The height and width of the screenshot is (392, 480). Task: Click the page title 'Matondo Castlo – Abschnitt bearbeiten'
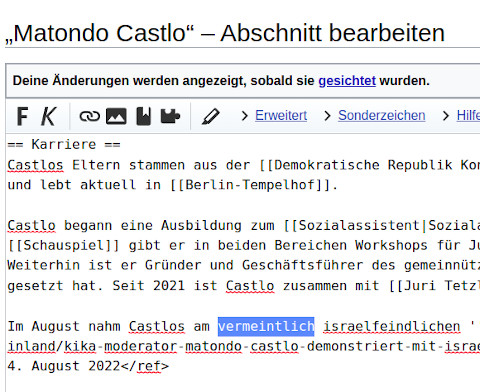225,33
